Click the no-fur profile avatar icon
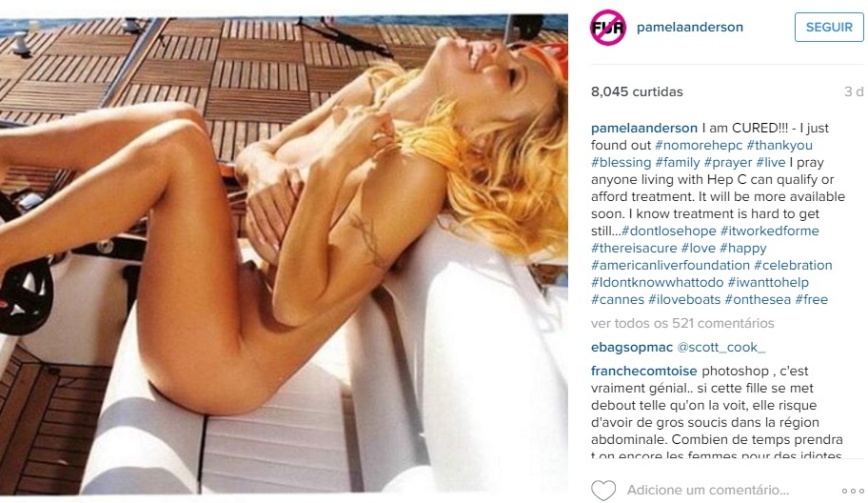The width and height of the screenshot is (868, 503). 608,27
